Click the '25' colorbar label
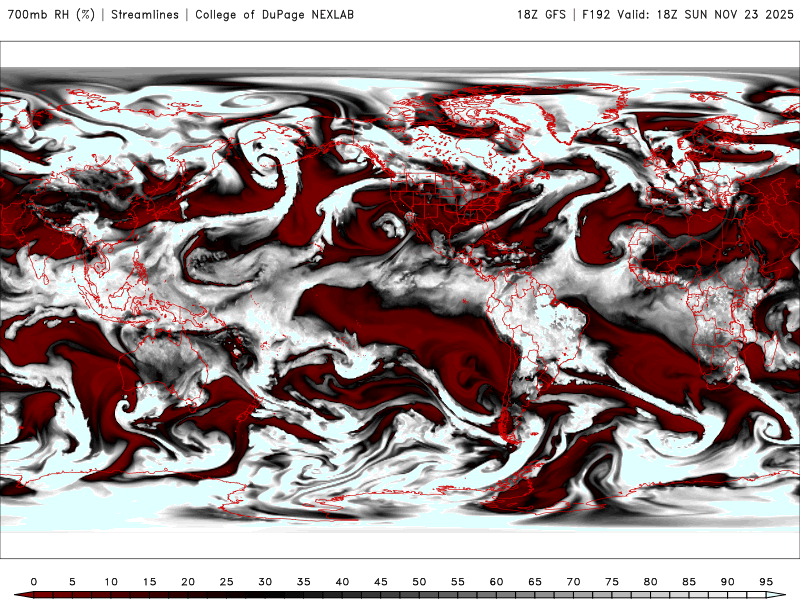The width and height of the screenshot is (800, 600). point(227,582)
